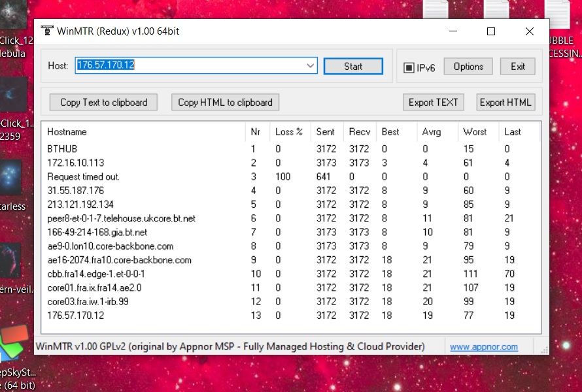The height and width of the screenshot is (392, 582).
Task: Click the WinMTR app icon in title bar
Action: coord(46,31)
